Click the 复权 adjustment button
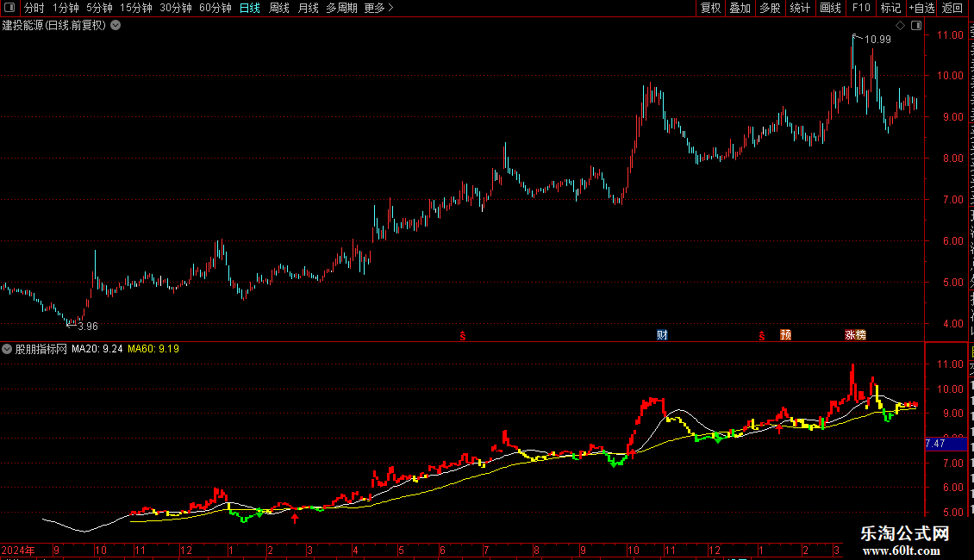The height and width of the screenshot is (560, 974). click(710, 8)
